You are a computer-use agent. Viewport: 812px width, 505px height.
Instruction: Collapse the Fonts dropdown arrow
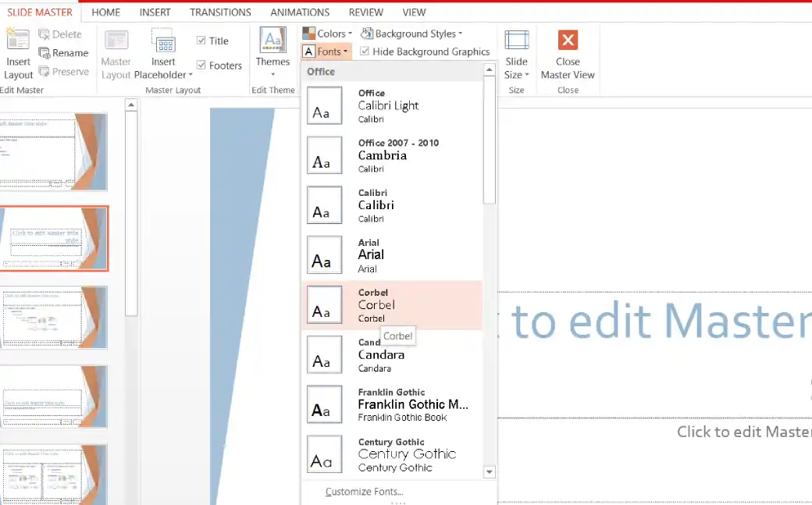tap(345, 52)
